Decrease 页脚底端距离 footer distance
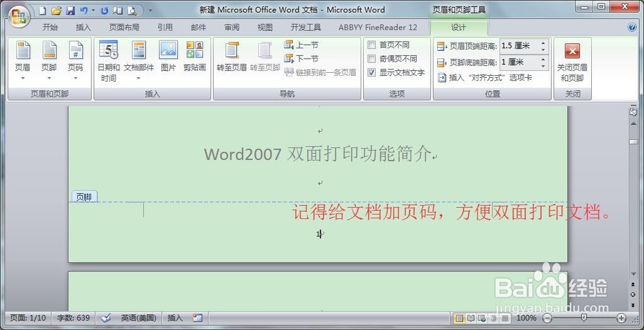 point(543,66)
